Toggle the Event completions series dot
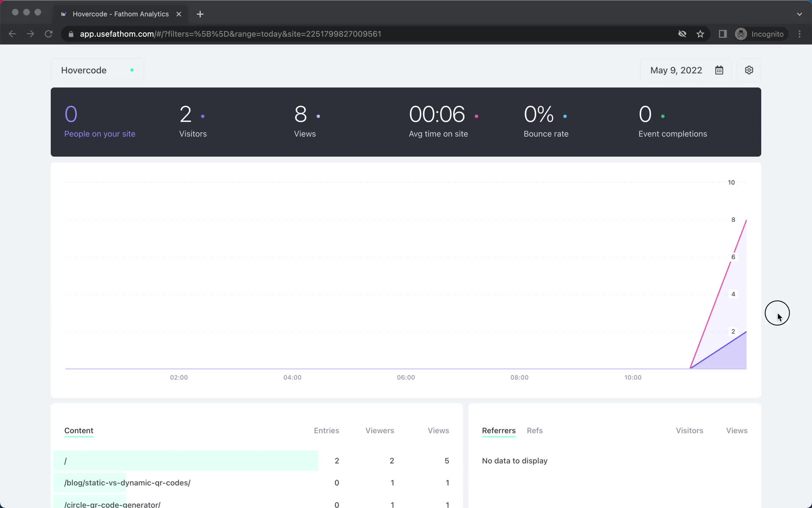812x508 pixels. 663,116
